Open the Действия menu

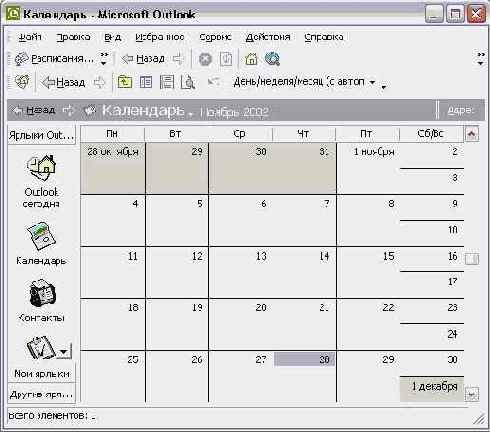tap(268, 37)
